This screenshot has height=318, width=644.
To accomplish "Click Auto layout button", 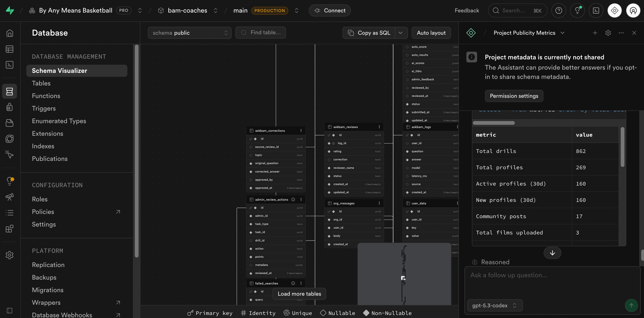I will [431, 33].
